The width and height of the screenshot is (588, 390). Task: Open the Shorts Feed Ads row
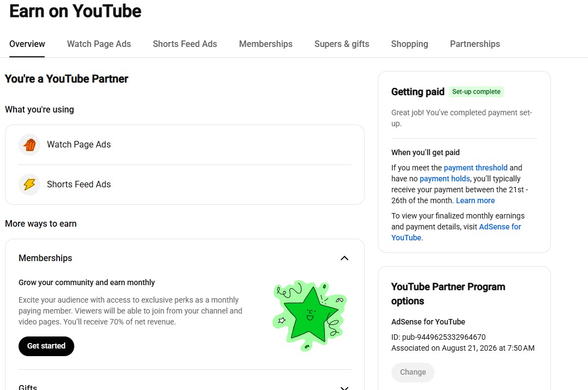click(x=185, y=185)
